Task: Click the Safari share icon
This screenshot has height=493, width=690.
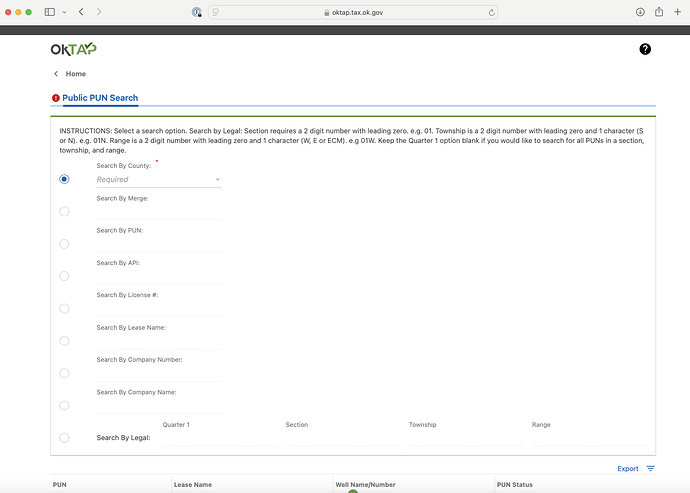Action: click(x=659, y=12)
